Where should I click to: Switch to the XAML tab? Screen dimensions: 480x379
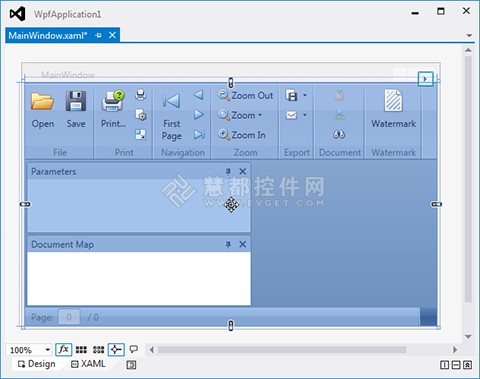tap(88, 364)
